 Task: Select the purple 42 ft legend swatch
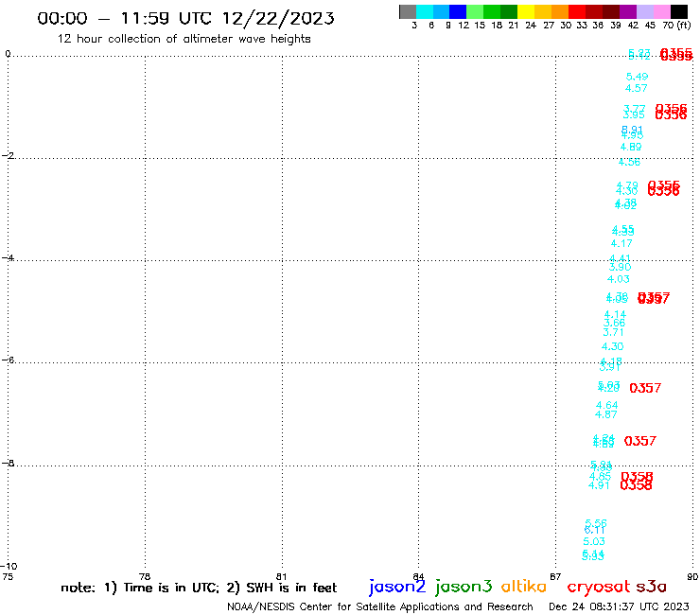pyautogui.click(x=628, y=11)
